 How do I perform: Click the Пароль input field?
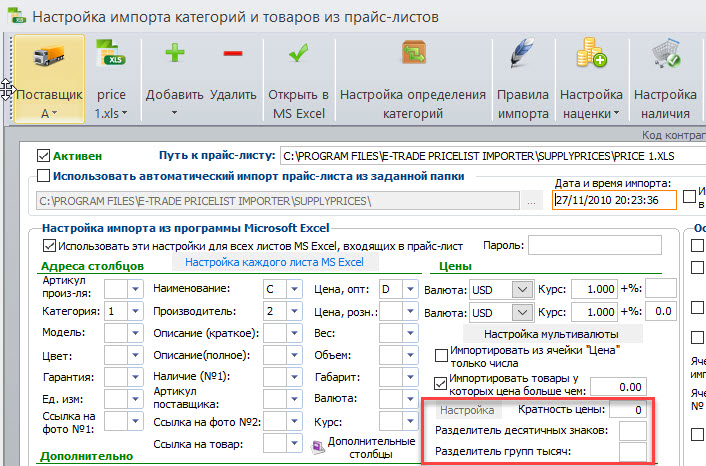tap(595, 245)
